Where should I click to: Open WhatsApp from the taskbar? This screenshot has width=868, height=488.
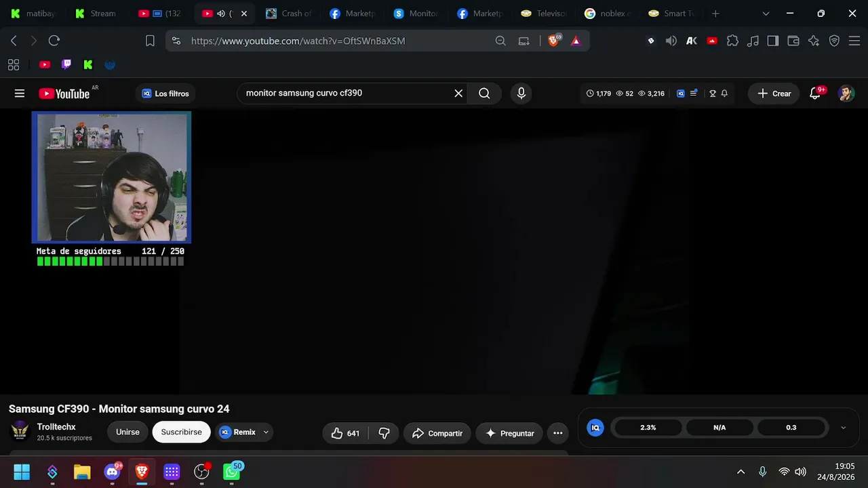coord(232,472)
